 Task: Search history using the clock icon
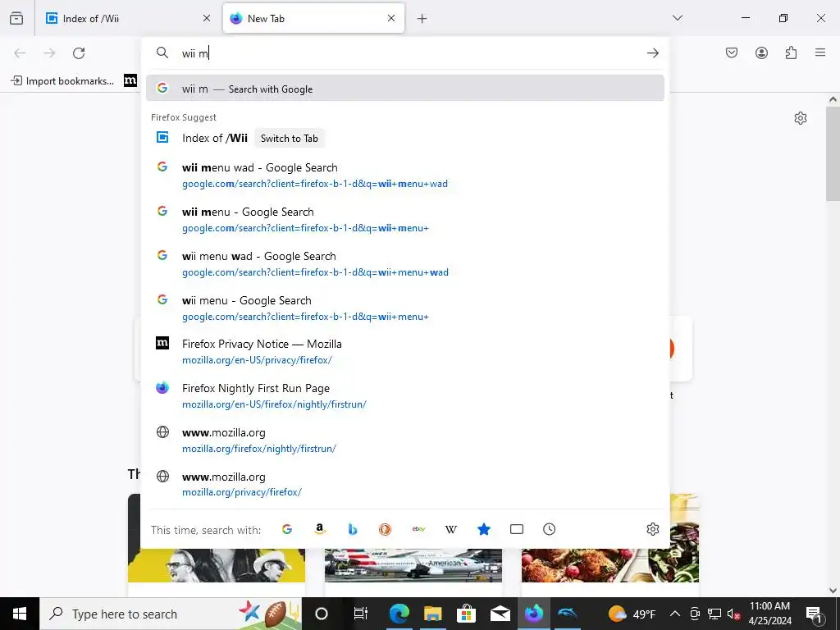(549, 529)
